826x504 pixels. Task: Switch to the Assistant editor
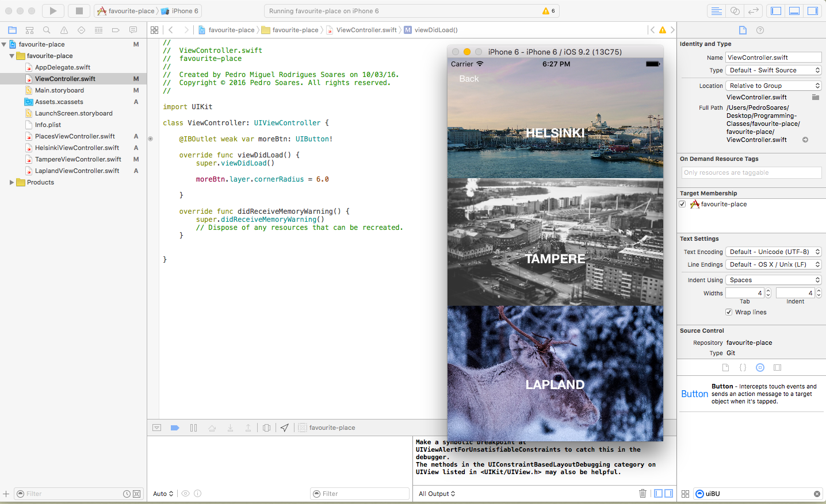735,11
